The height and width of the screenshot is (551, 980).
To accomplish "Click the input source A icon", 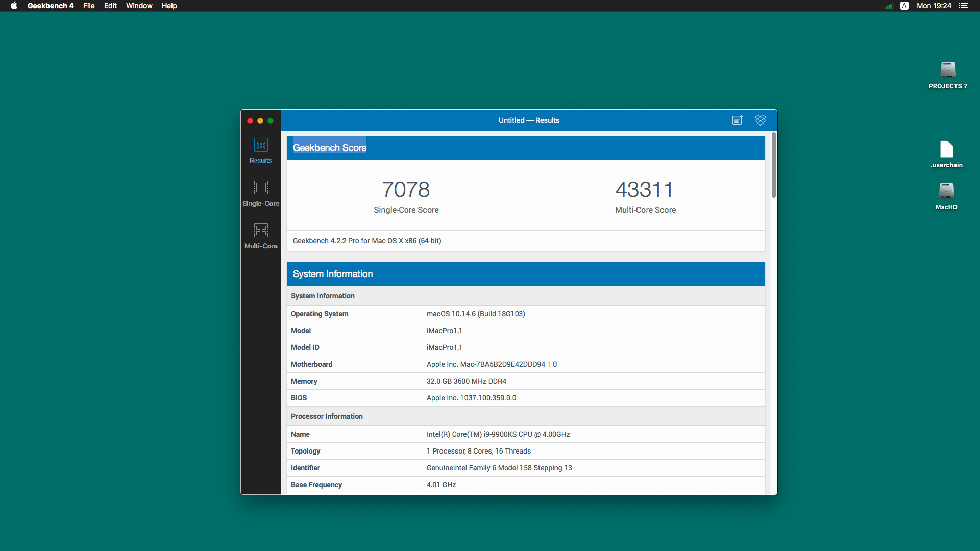I will pyautogui.click(x=904, y=6).
